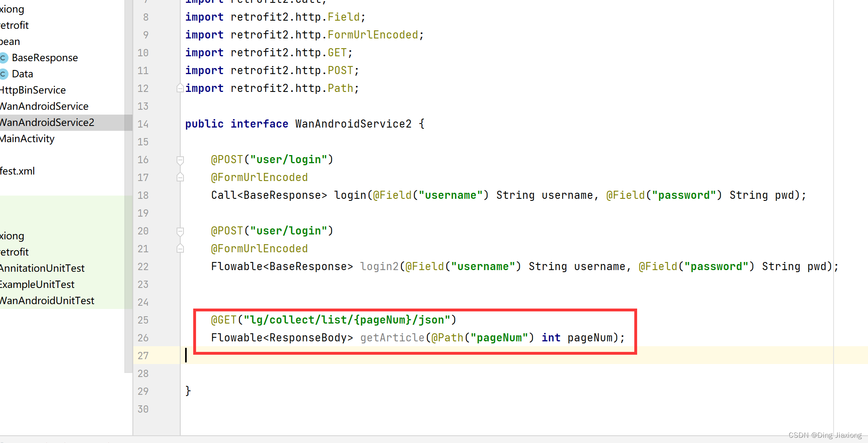Click the Field import on line 8
The image size is (868, 443).
pyautogui.click(x=343, y=17)
